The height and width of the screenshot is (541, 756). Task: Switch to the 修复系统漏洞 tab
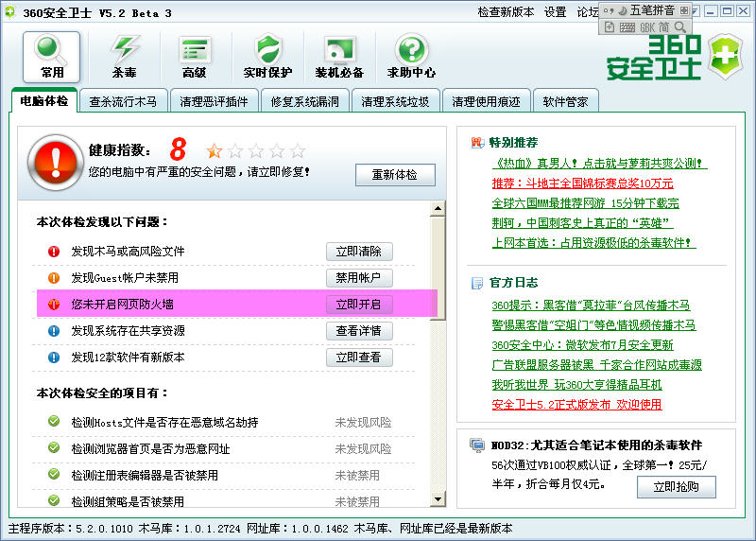pyautogui.click(x=304, y=101)
